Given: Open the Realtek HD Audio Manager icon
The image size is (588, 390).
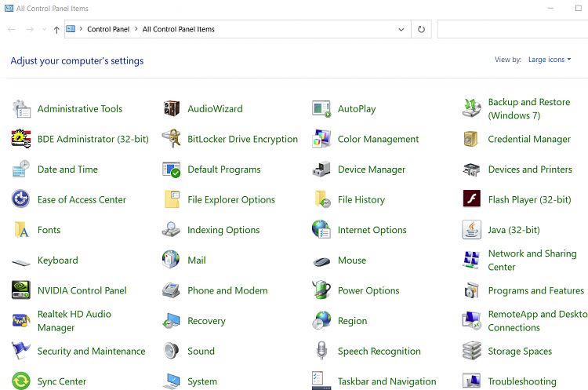Looking at the screenshot, I should tap(20, 321).
